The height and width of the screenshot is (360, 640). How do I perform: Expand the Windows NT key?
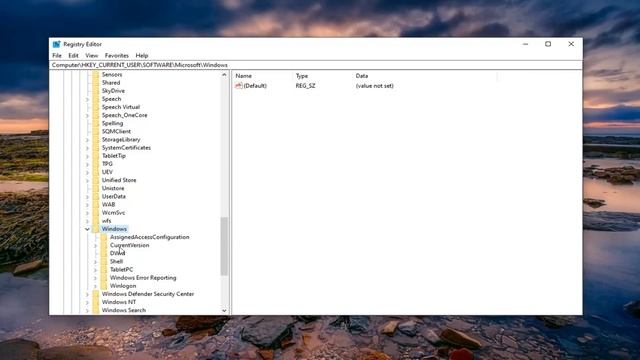(x=87, y=302)
